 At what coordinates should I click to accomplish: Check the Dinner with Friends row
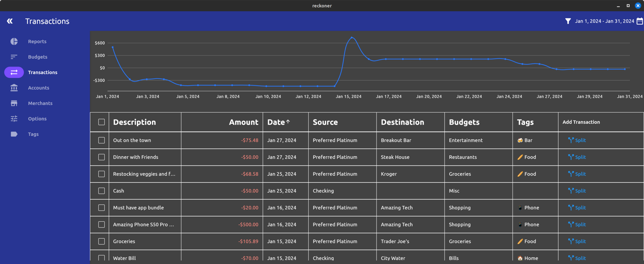[x=102, y=157]
